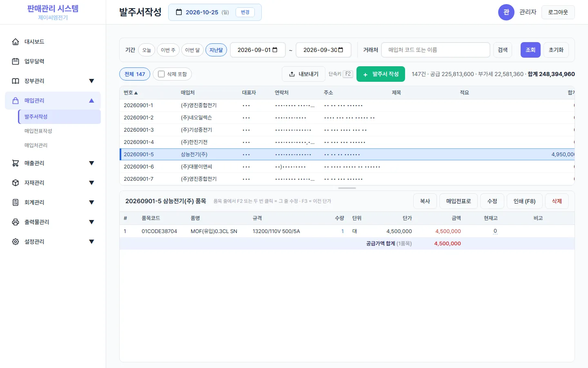The height and width of the screenshot is (368, 588).
Task: Click the 인쇄 (F8) print button
Action: click(524, 201)
